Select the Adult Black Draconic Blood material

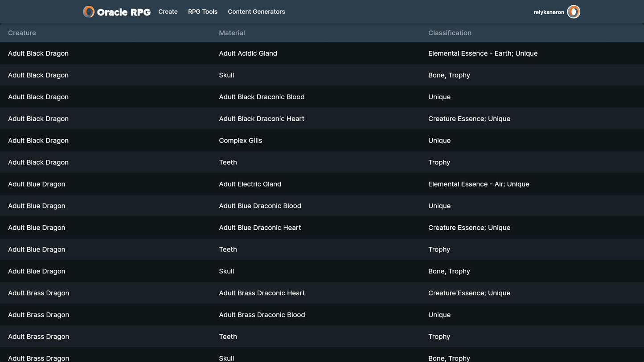coord(262,97)
